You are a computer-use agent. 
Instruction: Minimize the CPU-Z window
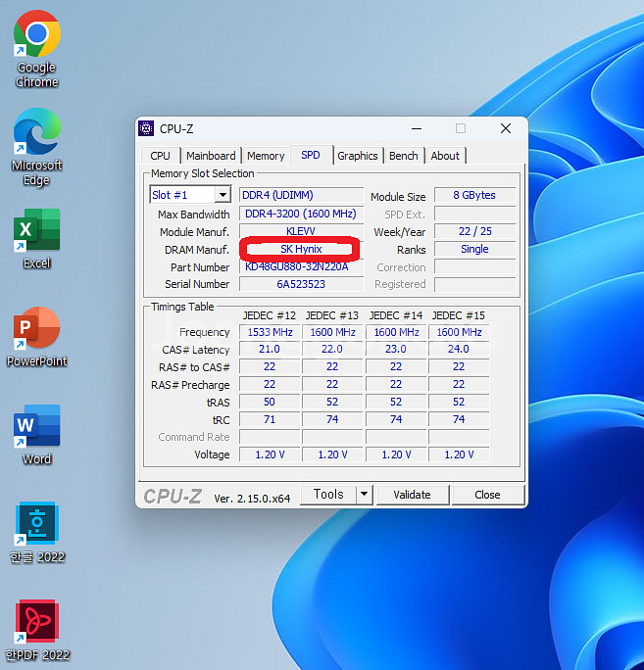click(x=417, y=128)
